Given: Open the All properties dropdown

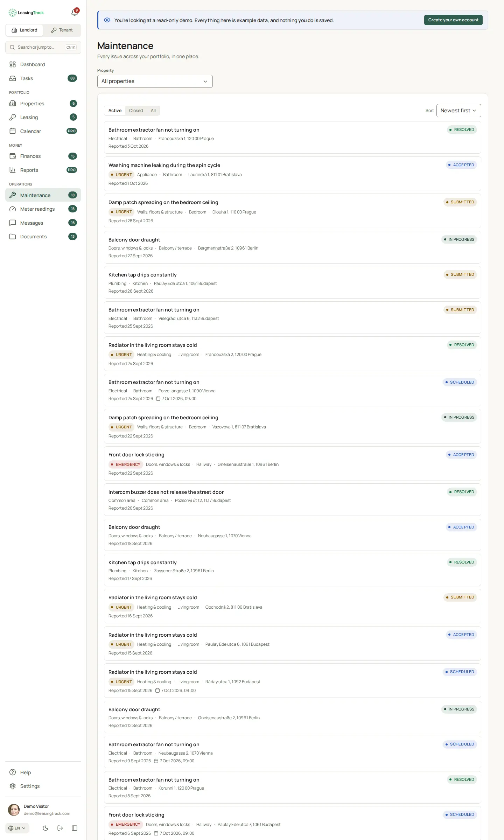Looking at the screenshot, I should click(x=155, y=81).
